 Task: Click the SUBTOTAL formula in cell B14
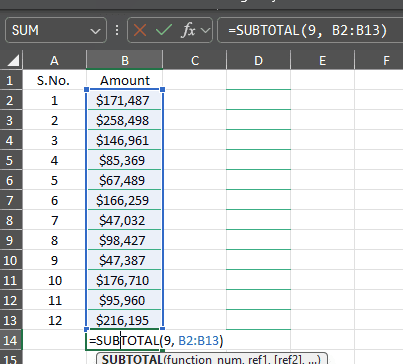156,340
